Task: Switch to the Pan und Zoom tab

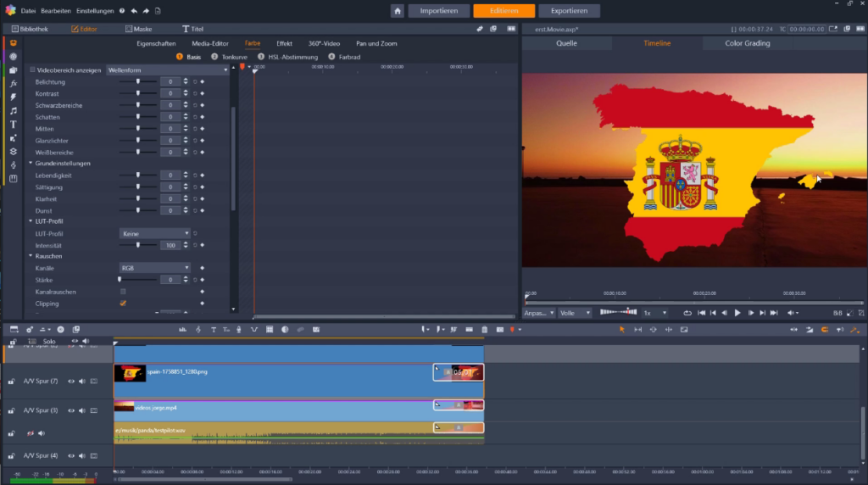Action: point(376,43)
